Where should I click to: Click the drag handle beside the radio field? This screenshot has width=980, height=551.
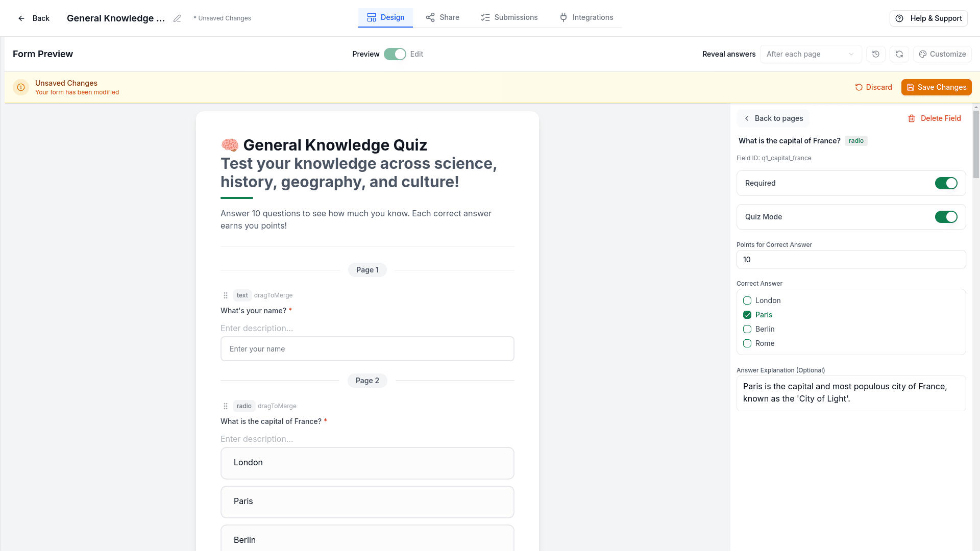pos(226,406)
